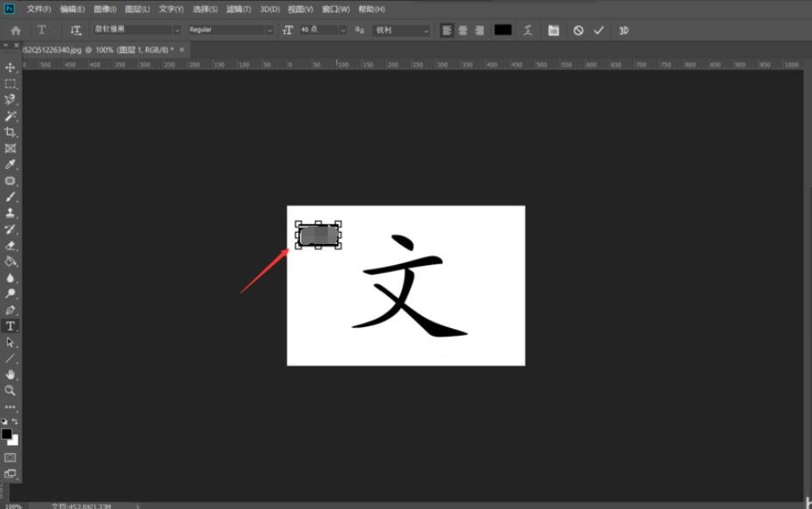Expand the Regular font style dropdown
This screenshot has width=812, height=509.
[x=231, y=30]
